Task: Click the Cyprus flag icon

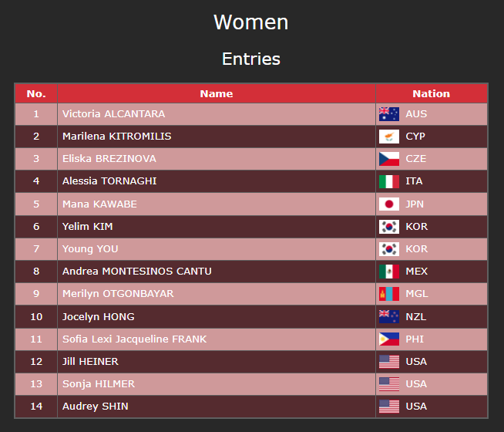Action: pos(388,137)
